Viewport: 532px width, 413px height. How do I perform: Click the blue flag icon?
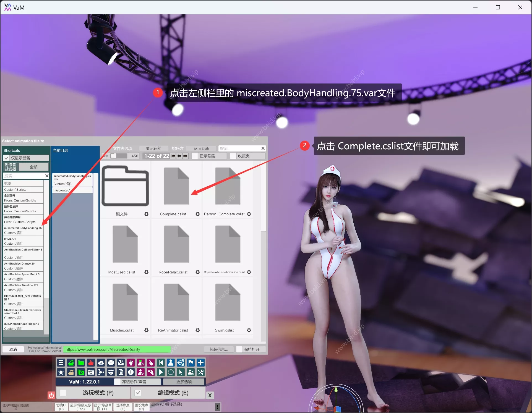click(x=191, y=362)
